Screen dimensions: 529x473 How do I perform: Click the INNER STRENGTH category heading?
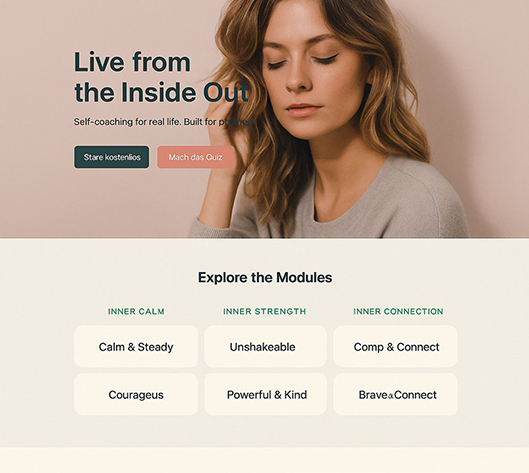click(264, 311)
